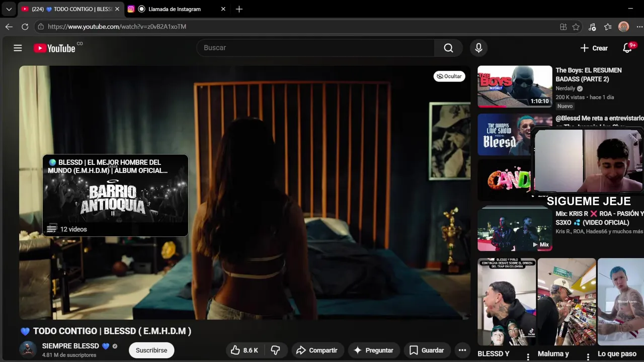Hide the overlay with Ocultar button
Screen dimensions: 644x362
pos(449,76)
